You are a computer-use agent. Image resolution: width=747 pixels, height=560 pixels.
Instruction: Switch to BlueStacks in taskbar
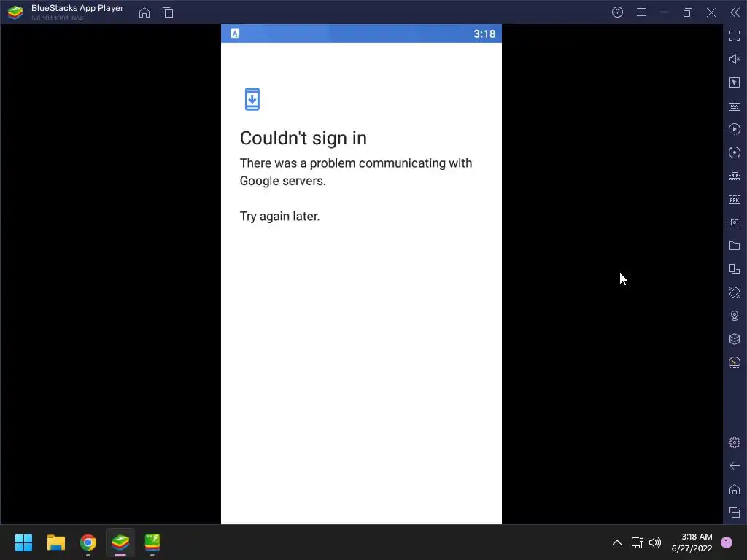point(120,542)
